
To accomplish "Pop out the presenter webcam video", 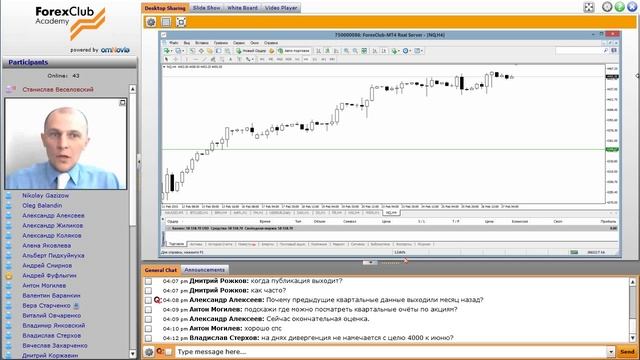I will (x=122, y=102).
